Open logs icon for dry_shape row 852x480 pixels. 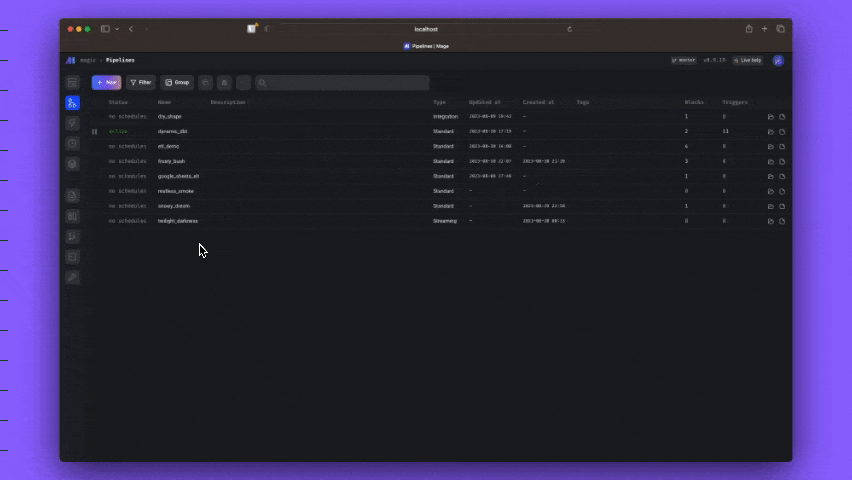782,117
